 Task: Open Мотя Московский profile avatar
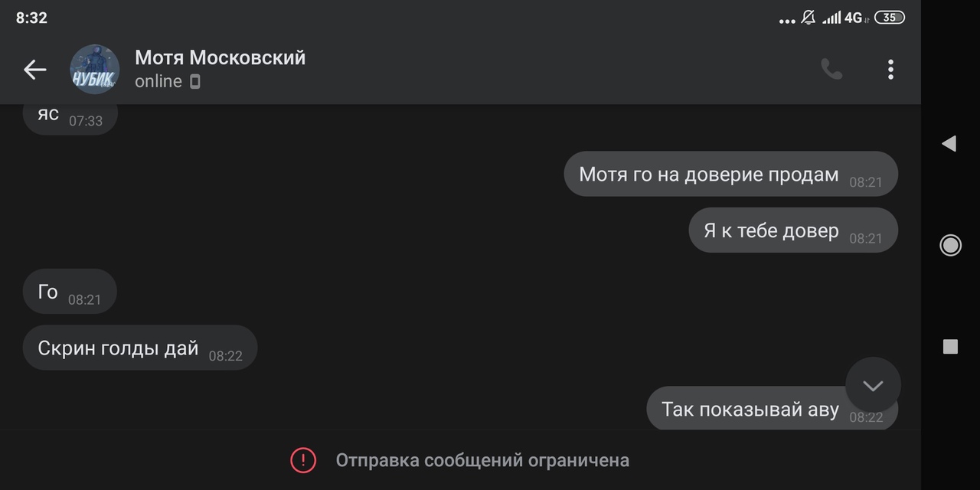point(95,70)
